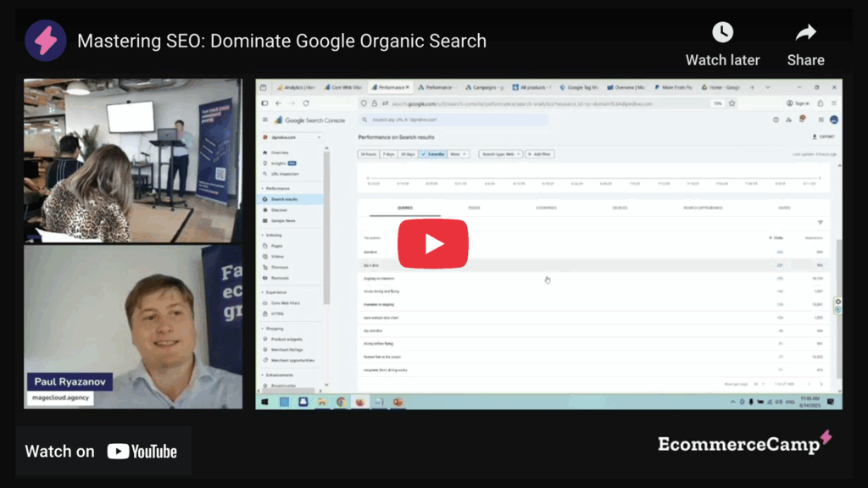Screen dimensions: 868x488
Task: Switch to More From PayPal browser tab
Action: [674, 87]
